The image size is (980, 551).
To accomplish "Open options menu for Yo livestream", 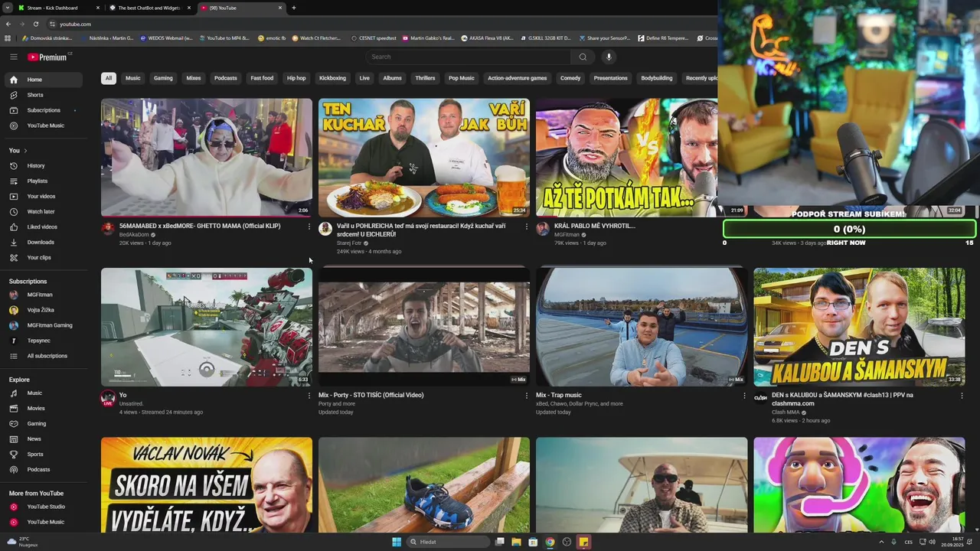I will [x=309, y=396].
